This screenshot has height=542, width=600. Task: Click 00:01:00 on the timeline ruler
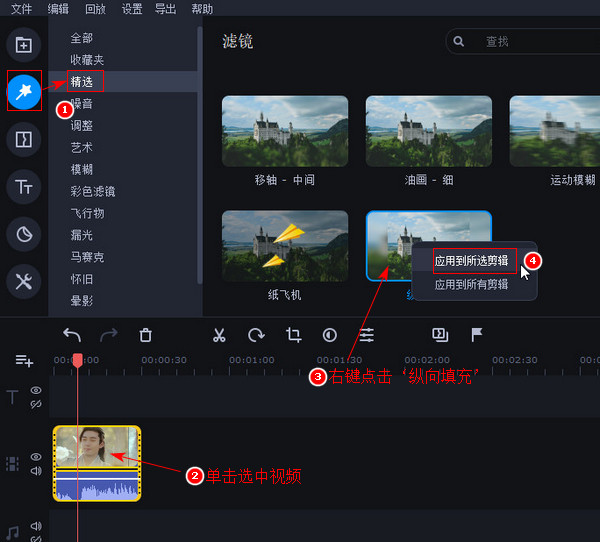click(x=251, y=360)
